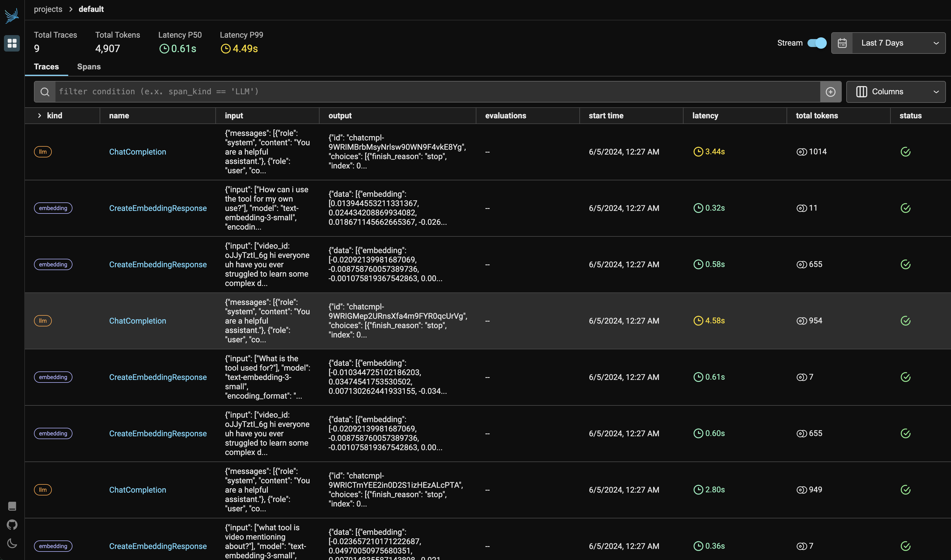Viewport: 951px width, 560px height.
Task: Click the calendar icon beside Last 7 Days
Action: click(842, 43)
